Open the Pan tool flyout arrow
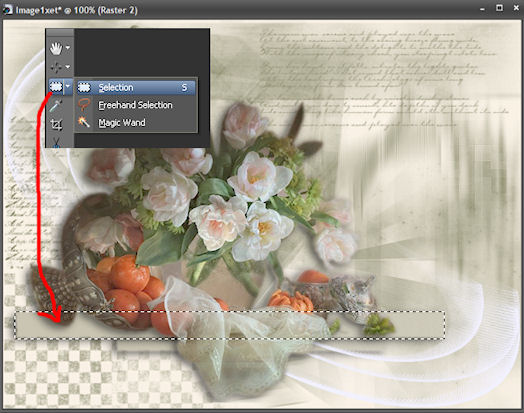This screenshot has width=524, height=413. pyautogui.click(x=68, y=48)
